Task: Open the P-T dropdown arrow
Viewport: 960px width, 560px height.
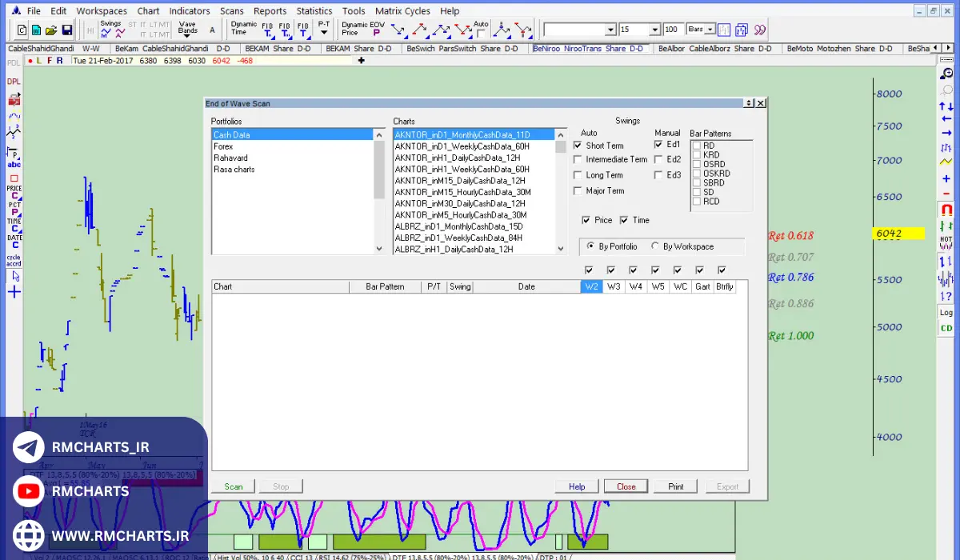Action: pos(324,34)
